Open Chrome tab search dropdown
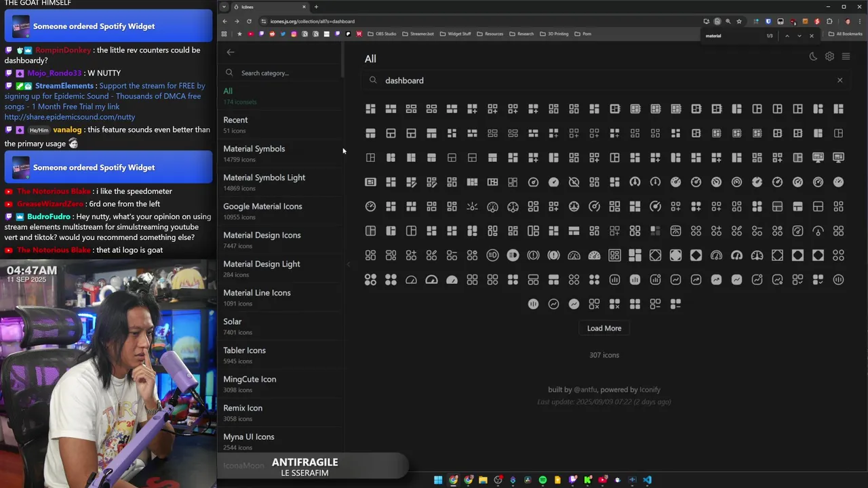This screenshot has height=488, width=868. tap(224, 7)
